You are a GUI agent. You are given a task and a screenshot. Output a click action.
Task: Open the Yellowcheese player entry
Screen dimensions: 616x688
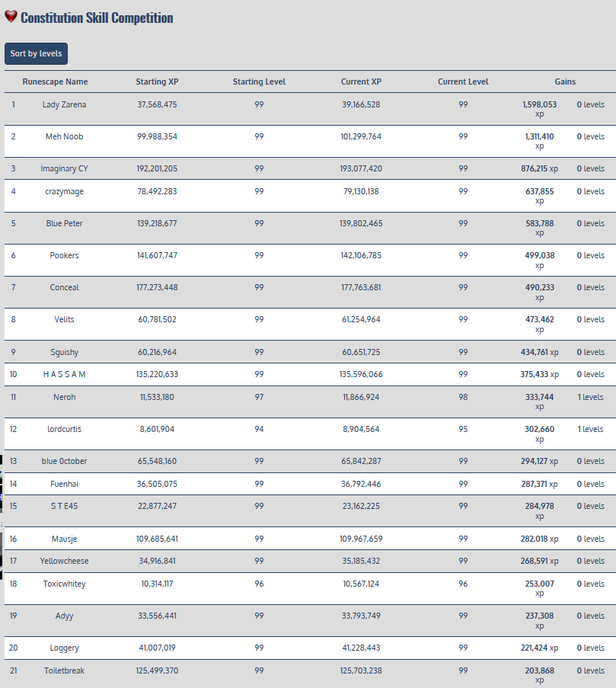[x=64, y=561]
